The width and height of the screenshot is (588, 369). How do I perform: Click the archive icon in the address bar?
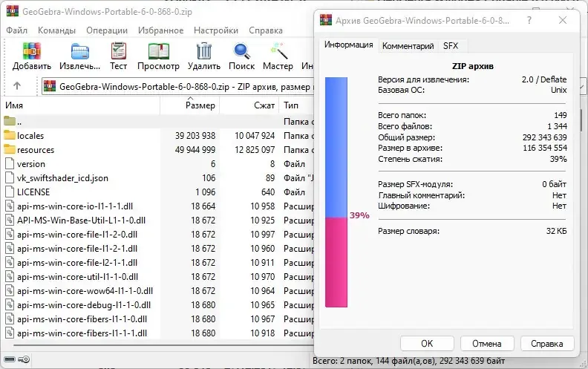coord(50,86)
